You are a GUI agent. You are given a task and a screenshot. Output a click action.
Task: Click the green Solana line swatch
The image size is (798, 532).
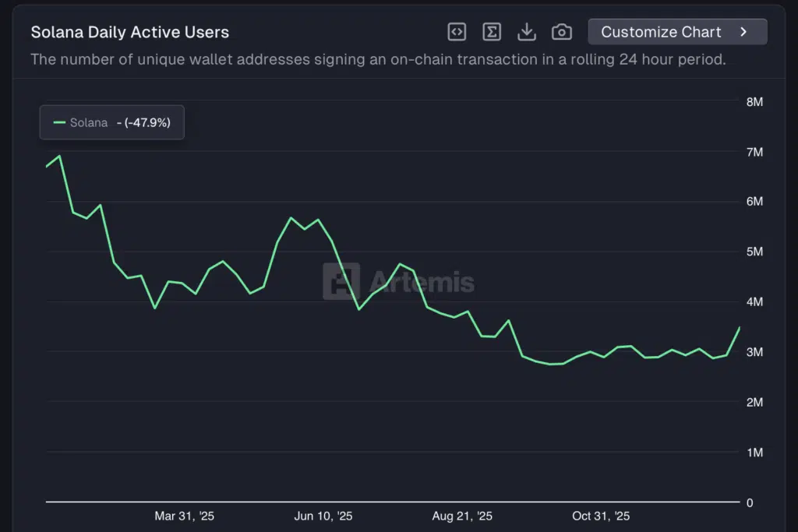click(x=59, y=122)
